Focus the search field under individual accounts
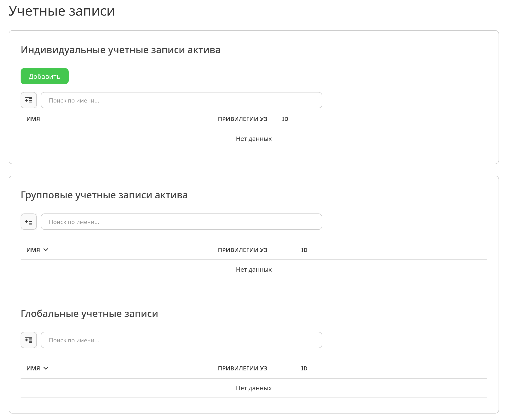This screenshot has width=506, height=420. pos(181,100)
